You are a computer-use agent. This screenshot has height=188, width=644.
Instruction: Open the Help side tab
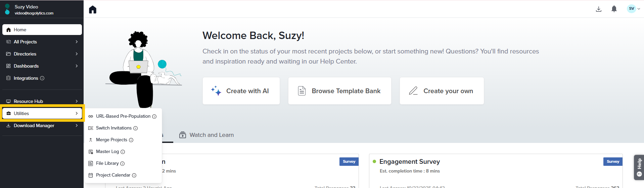[639, 167]
